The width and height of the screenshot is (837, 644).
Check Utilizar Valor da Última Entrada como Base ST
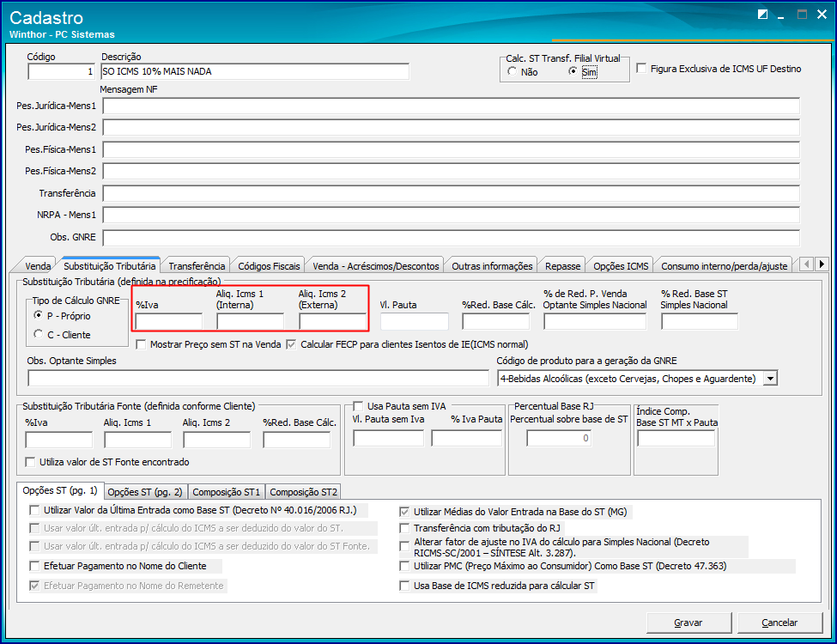[x=34, y=510]
